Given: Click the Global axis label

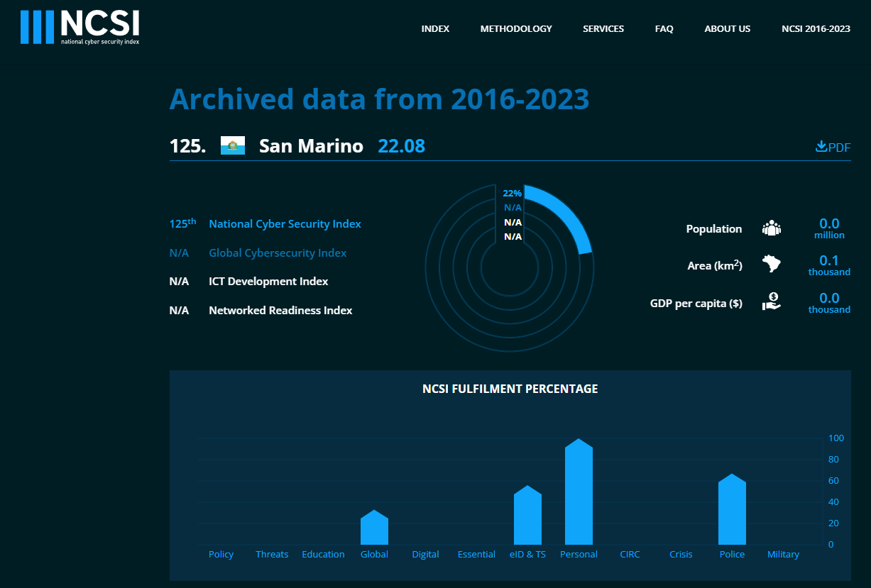Looking at the screenshot, I should pos(374,555).
